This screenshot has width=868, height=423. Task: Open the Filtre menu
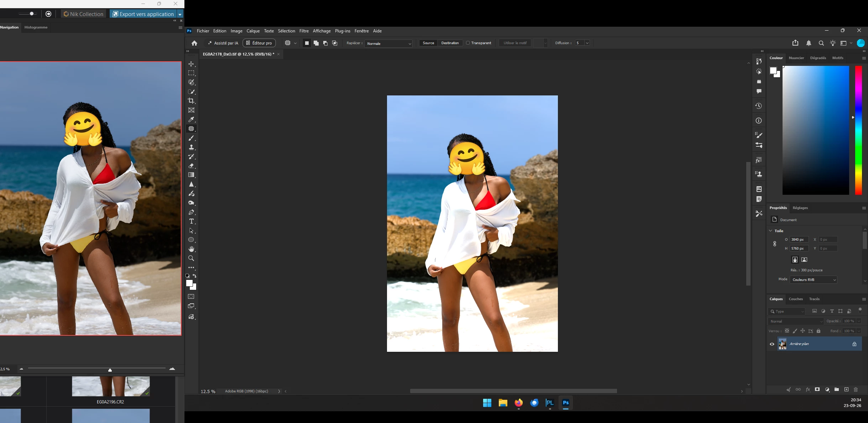tap(304, 31)
